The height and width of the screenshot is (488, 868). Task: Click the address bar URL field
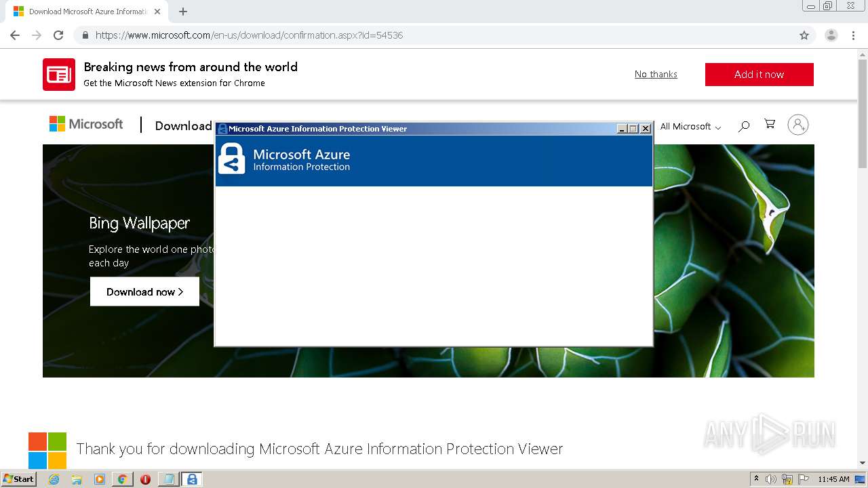click(x=434, y=35)
